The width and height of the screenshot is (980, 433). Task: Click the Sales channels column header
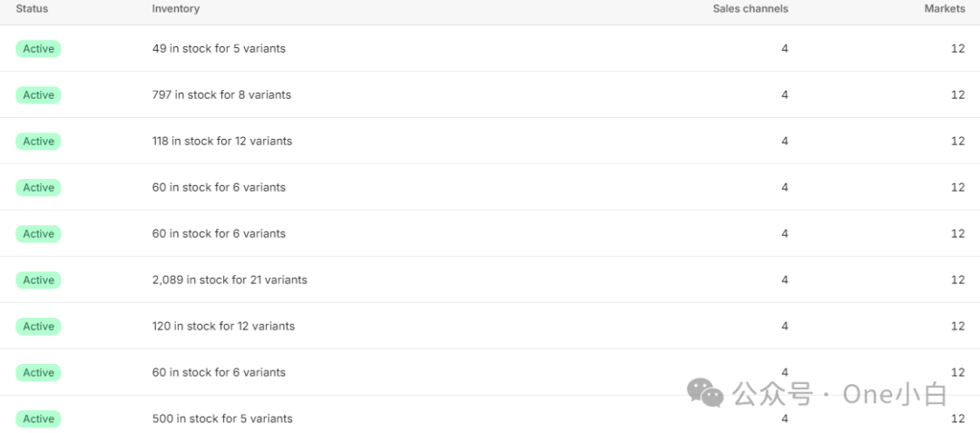pos(750,9)
